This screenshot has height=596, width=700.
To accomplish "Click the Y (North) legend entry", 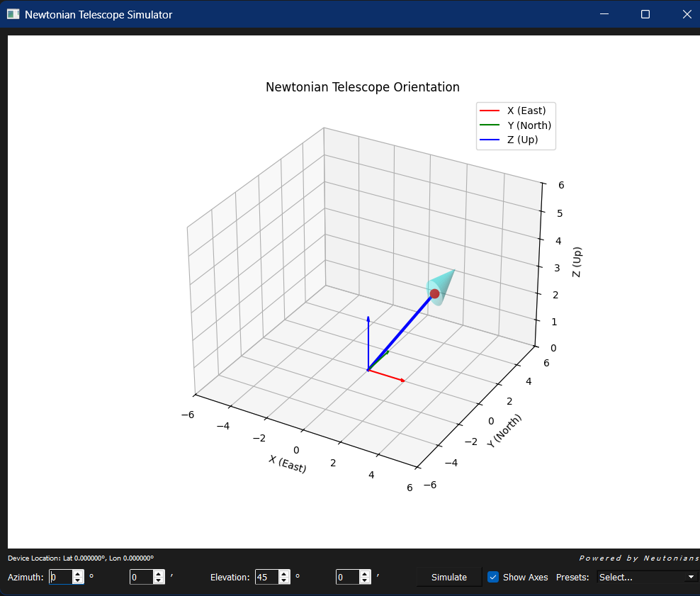I will (x=527, y=125).
